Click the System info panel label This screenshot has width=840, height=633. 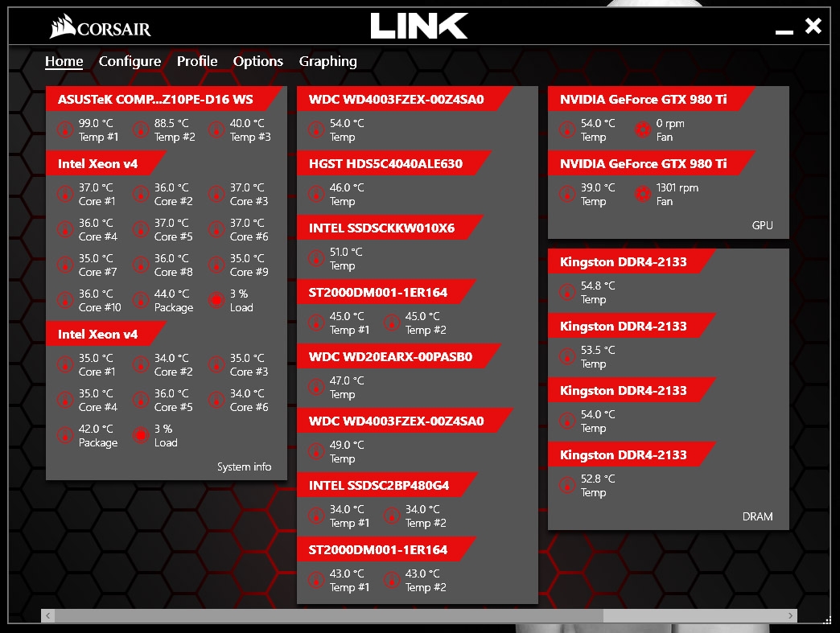tap(244, 467)
